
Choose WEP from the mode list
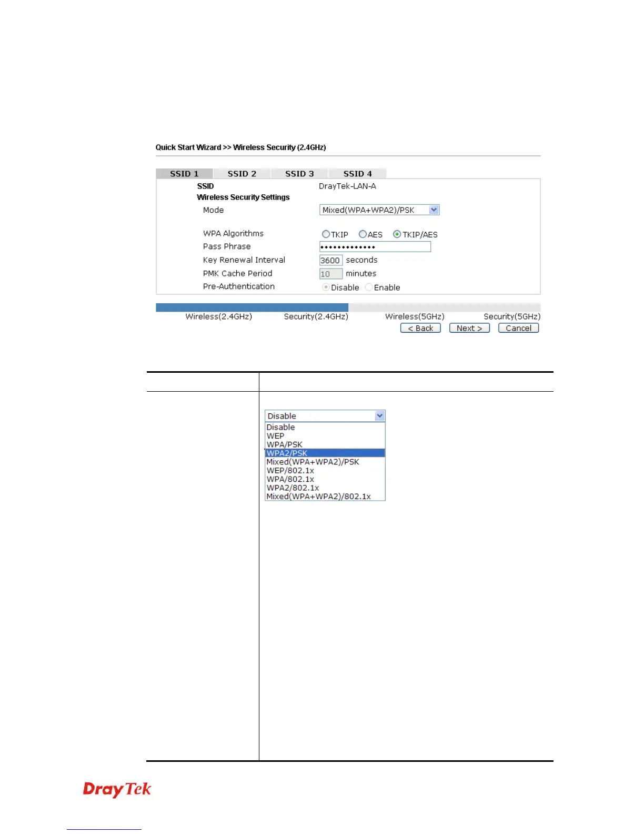pos(325,436)
